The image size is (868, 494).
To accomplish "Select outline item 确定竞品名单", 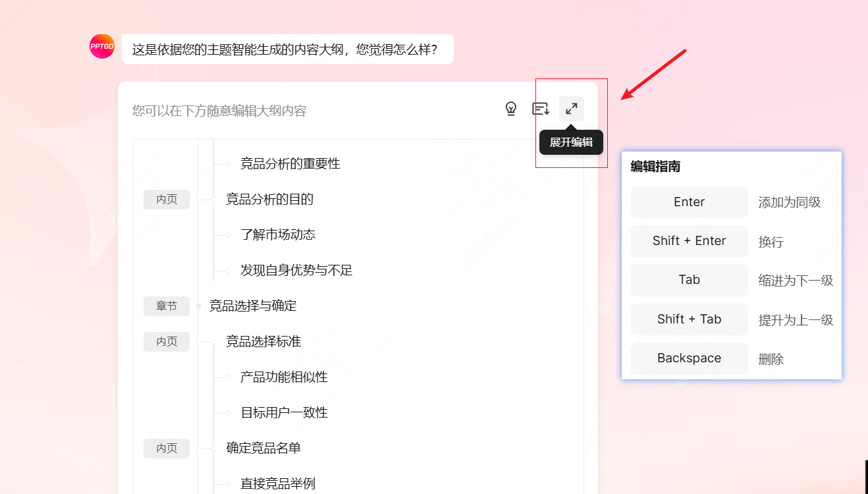I will [263, 448].
